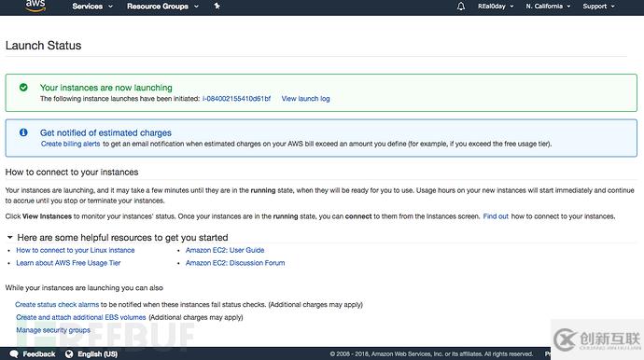Screen dimensions: 644x360
Task: Click Create and attach additional EBS volumes
Action: pyautogui.click(x=81, y=317)
